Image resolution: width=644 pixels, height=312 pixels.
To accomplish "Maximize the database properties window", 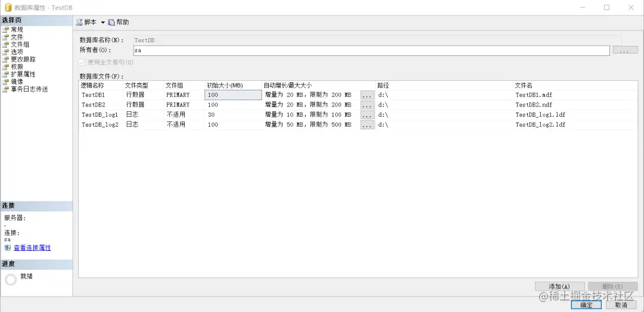I will (x=606, y=7).
